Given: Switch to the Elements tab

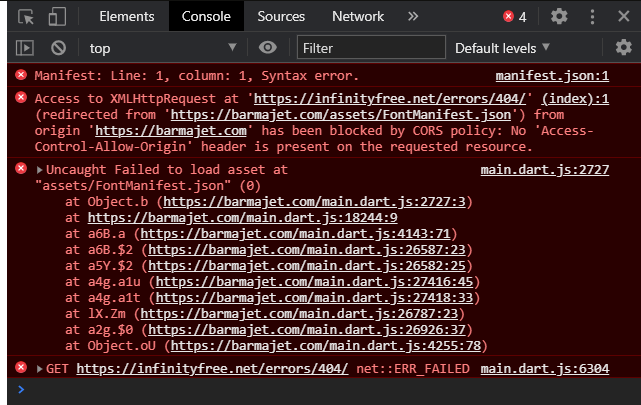Looking at the screenshot, I should (x=127, y=17).
